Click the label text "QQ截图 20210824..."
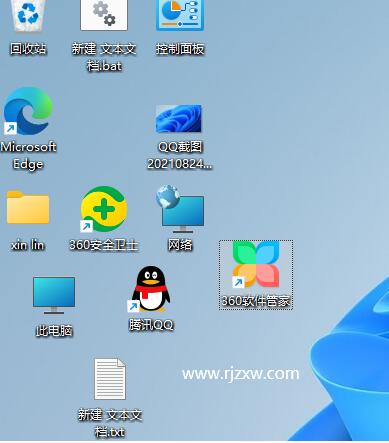Image resolution: width=389 pixels, height=443 pixels. (180, 155)
